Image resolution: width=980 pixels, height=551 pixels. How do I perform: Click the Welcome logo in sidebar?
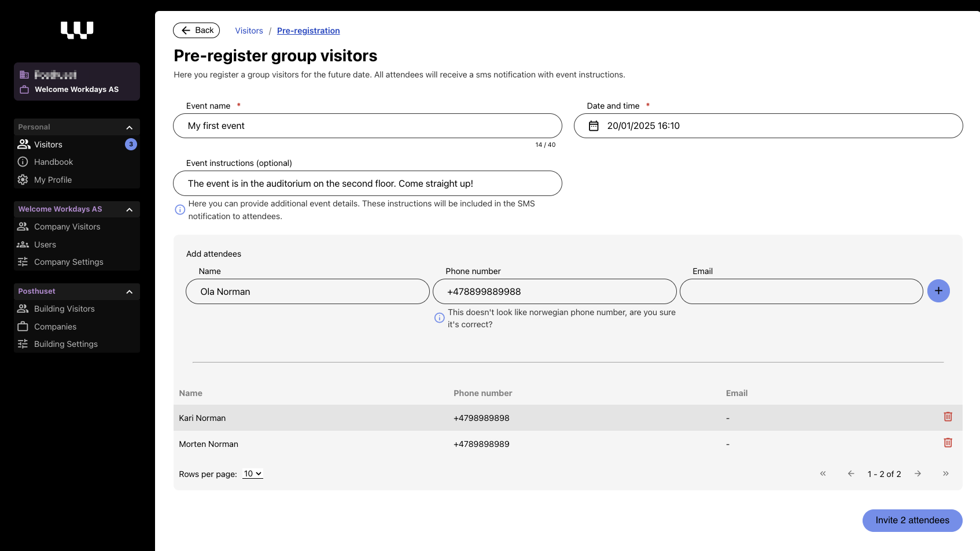[x=77, y=30]
